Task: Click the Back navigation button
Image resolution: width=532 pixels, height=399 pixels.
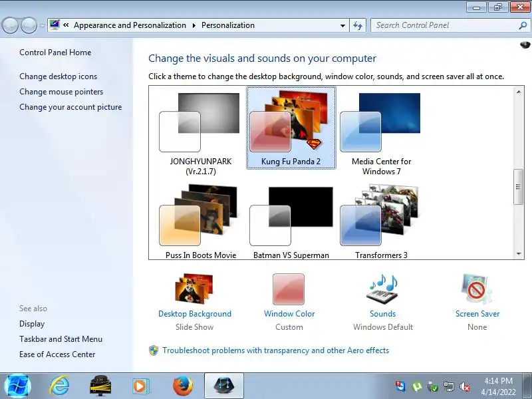Action: tap(10, 25)
